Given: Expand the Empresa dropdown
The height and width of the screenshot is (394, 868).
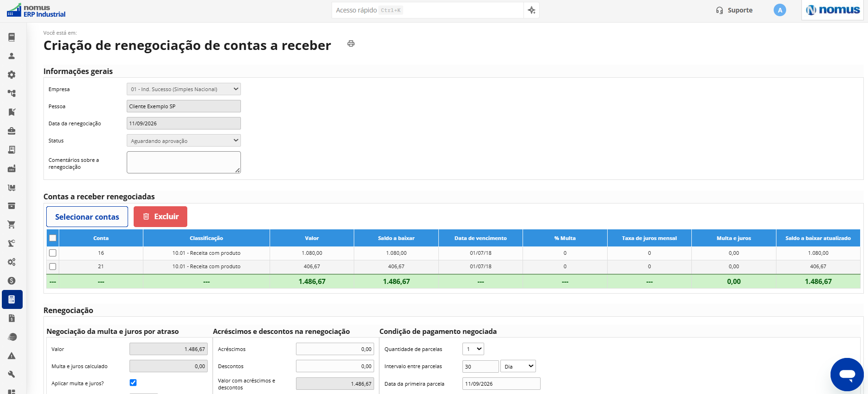Looking at the screenshot, I should [x=184, y=89].
